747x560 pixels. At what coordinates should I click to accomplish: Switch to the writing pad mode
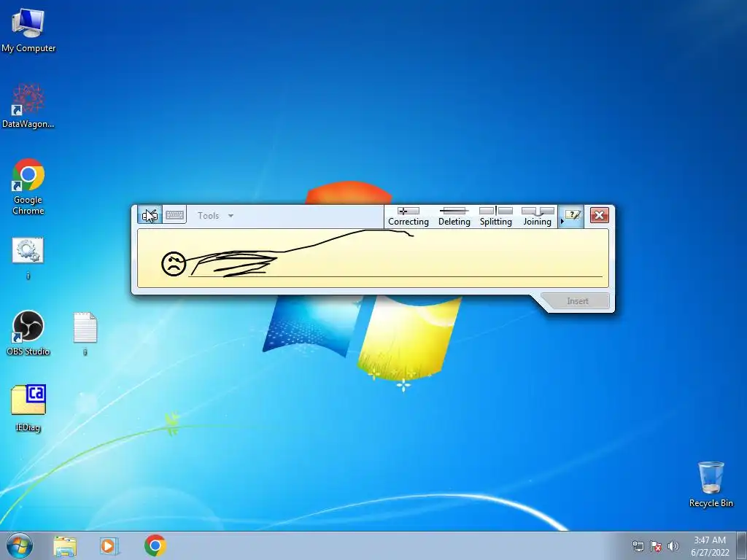point(150,215)
